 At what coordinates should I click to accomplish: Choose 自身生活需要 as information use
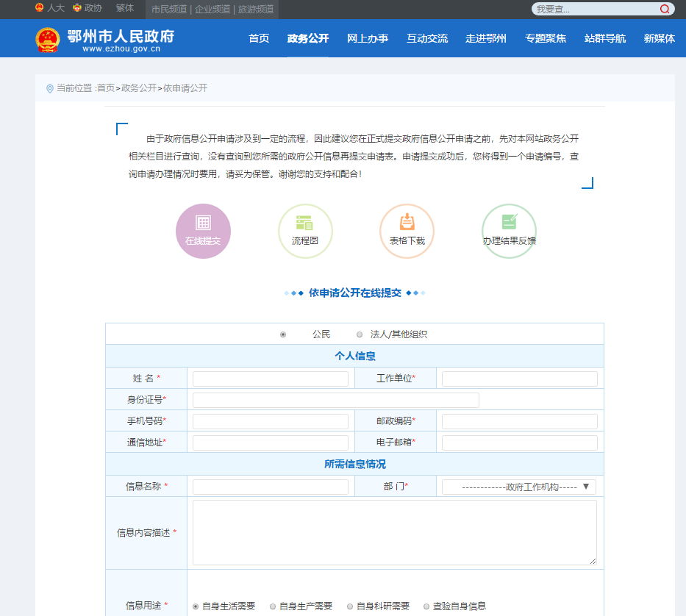pos(196,606)
